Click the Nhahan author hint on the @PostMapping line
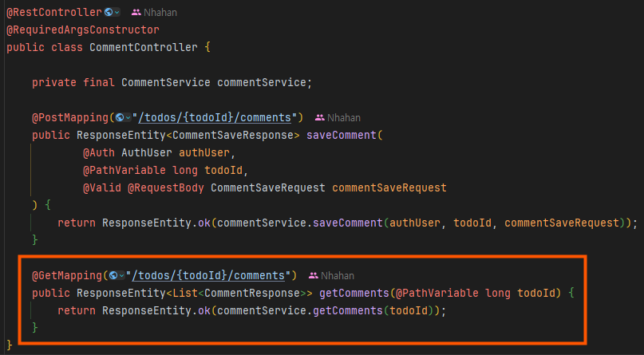The image size is (644, 355). (x=344, y=118)
